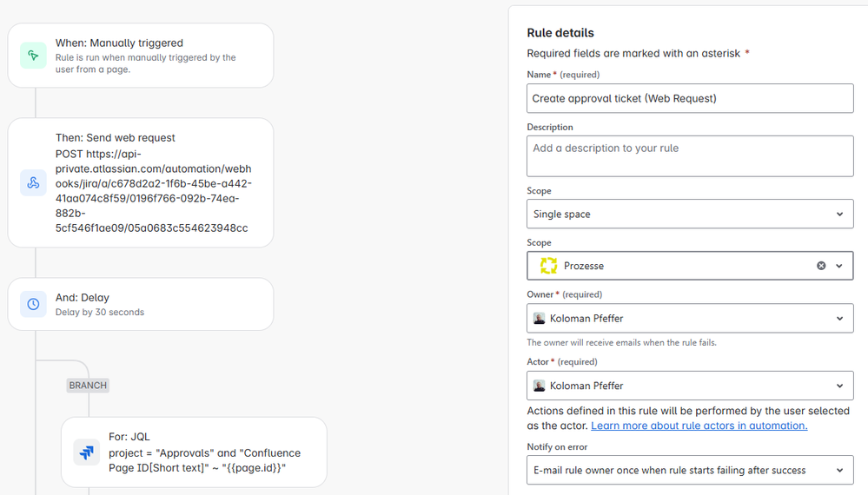This screenshot has height=495, width=868.
Task: Open the Actor dropdown
Action: (839, 386)
